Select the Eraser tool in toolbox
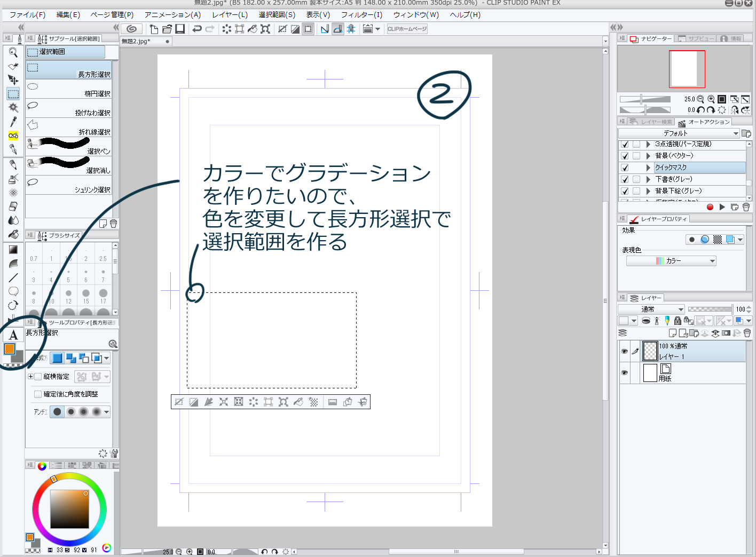756x557 pixels. tap(13, 206)
